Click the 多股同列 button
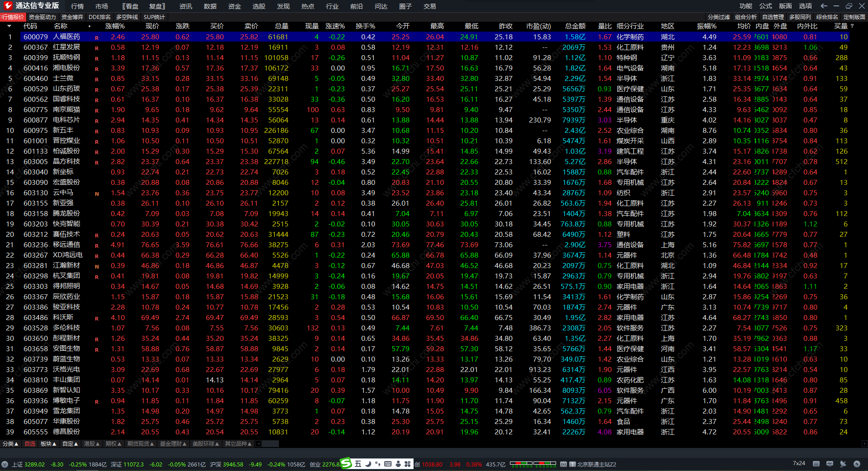 pos(800,17)
